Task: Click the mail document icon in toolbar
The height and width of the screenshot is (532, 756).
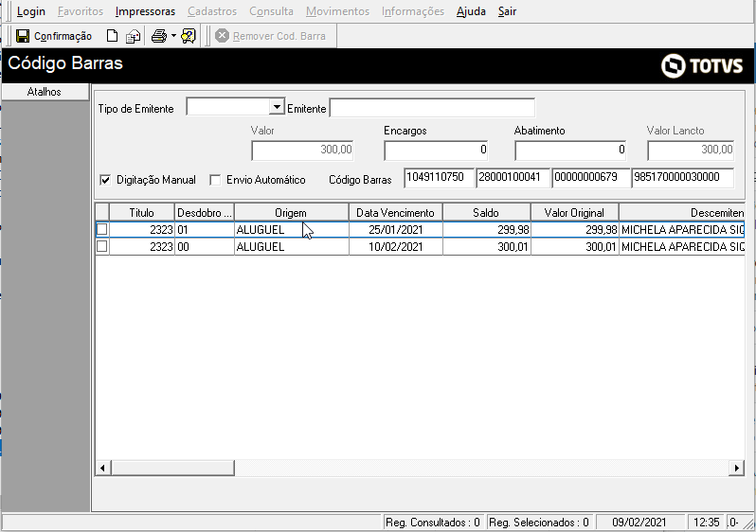Action: click(133, 36)
